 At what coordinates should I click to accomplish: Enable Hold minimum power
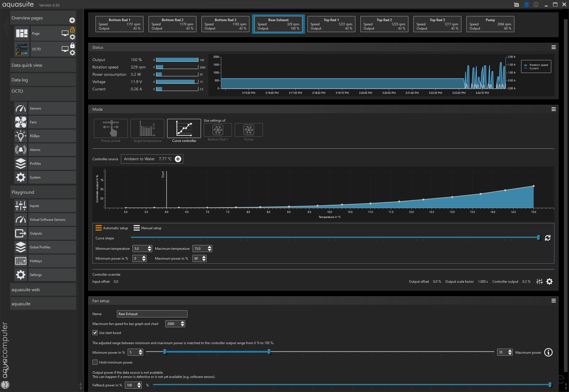point(95,362)
